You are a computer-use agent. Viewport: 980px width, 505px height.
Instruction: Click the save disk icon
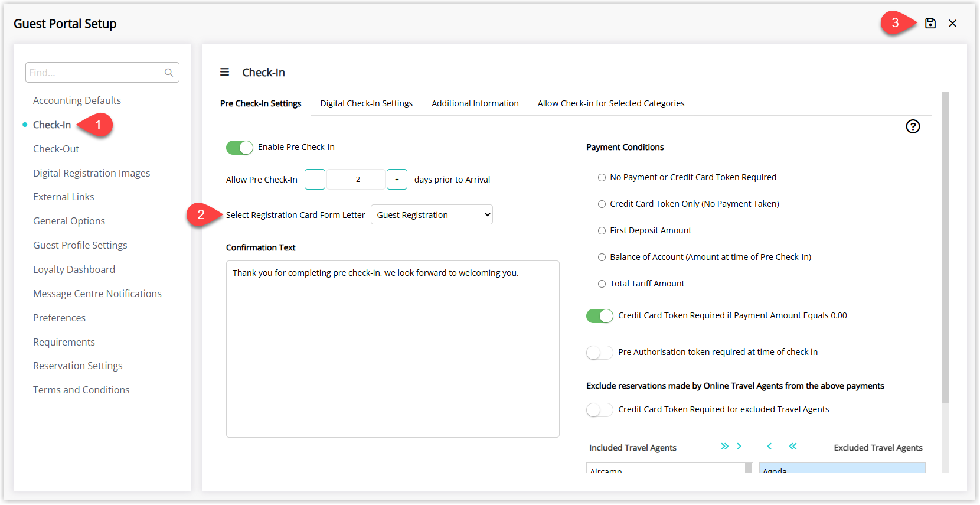point(930,24)
